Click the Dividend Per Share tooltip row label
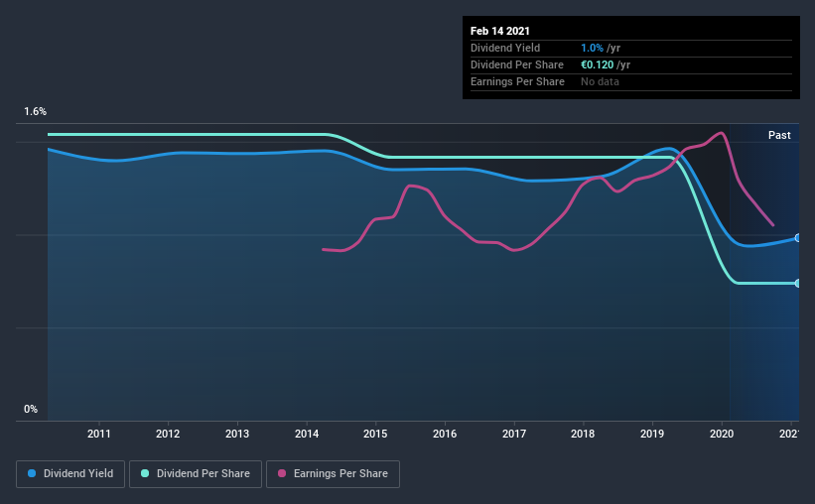The image size is (815, 504). pos(517,64)
